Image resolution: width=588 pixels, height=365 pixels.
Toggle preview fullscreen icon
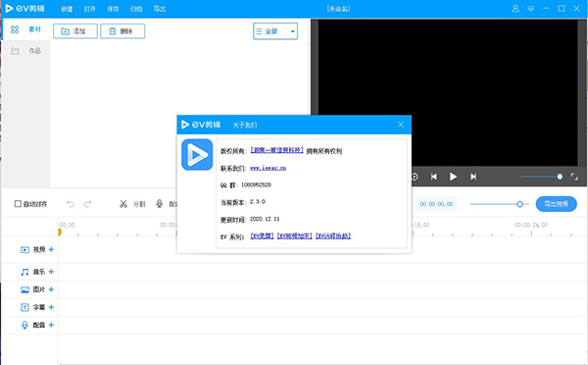pos(574,177)
